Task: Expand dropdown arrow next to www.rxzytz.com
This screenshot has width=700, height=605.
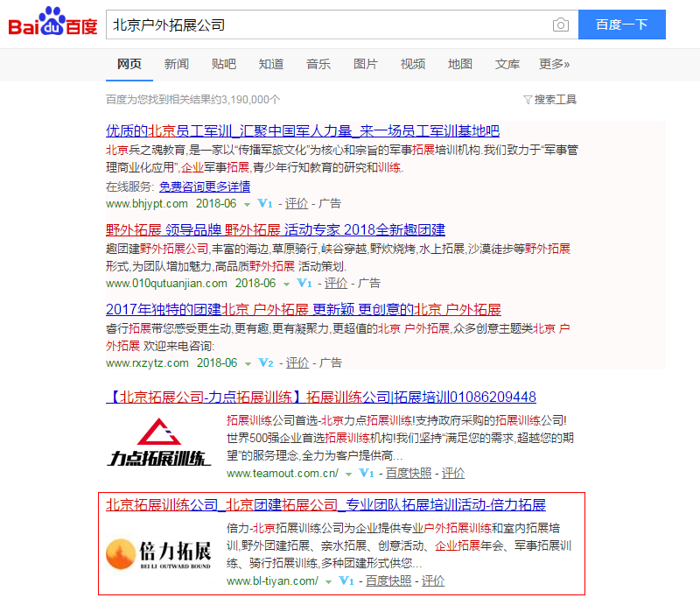Action: 248,363
